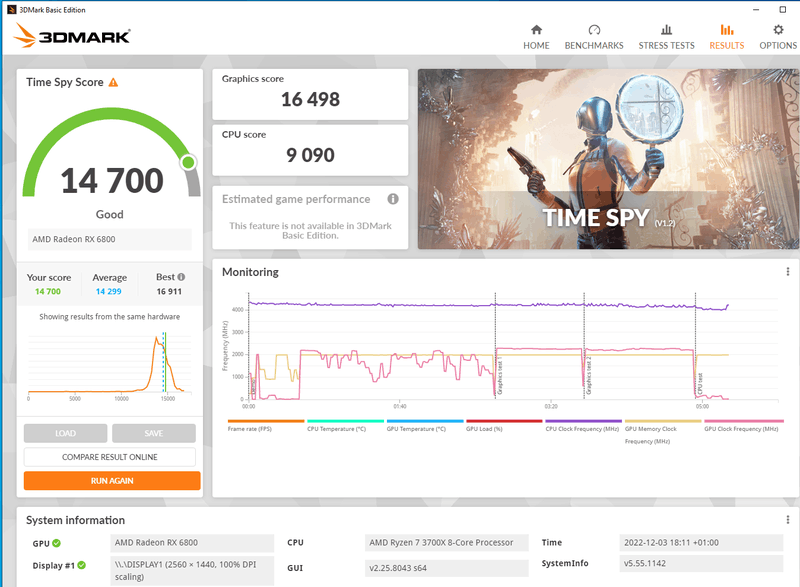The image size is (800, 587).
Task: Toggle the GPU Temperature legend
Action: pos(424,426)
